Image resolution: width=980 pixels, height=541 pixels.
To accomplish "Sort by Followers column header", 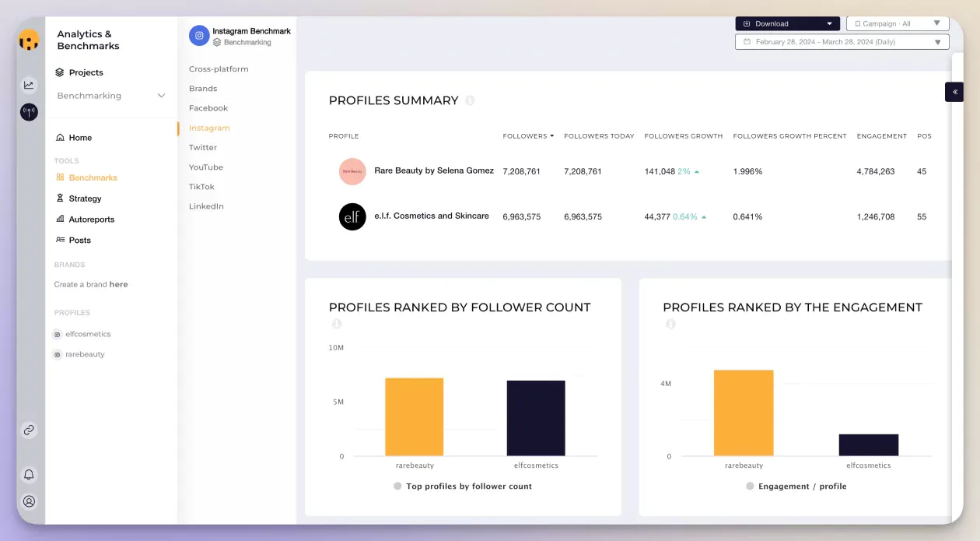I will coord(528,136).
